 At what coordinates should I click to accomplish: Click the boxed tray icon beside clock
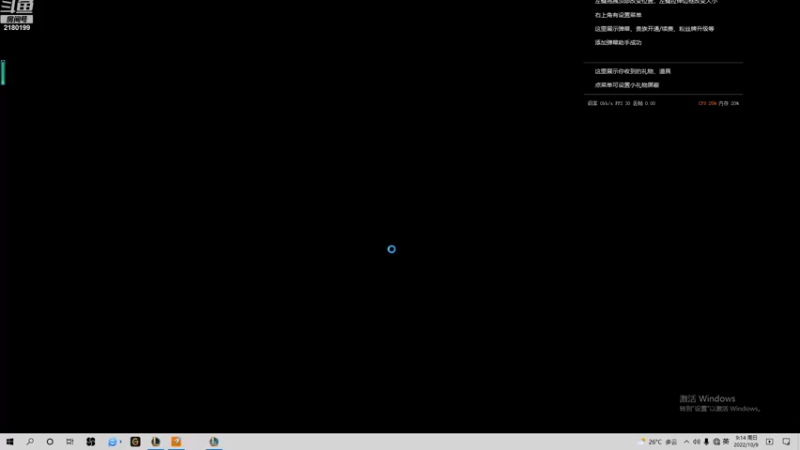point(769,442)
